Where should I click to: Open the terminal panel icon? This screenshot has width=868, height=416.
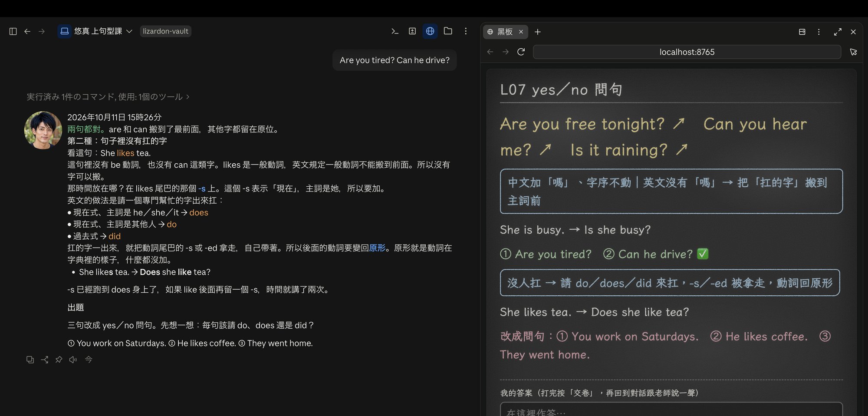click(x=395, y=31)
